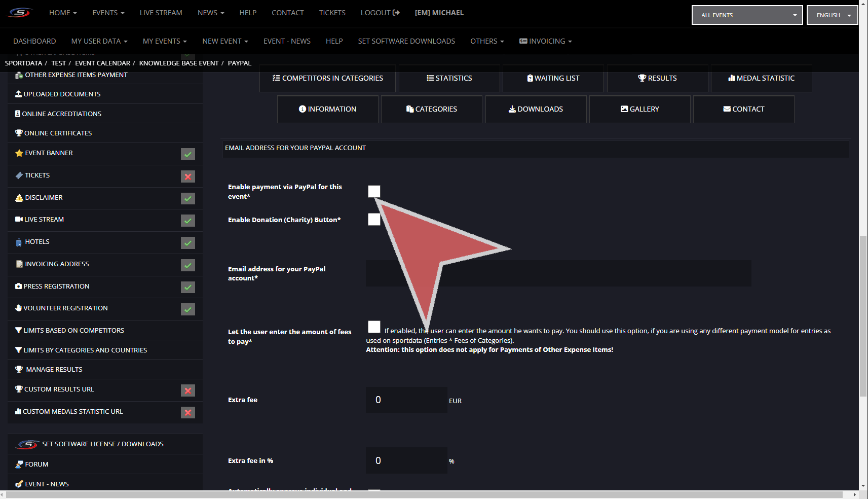
Task: Expand the Invoicing menu
Action: (x=545, y=41)
